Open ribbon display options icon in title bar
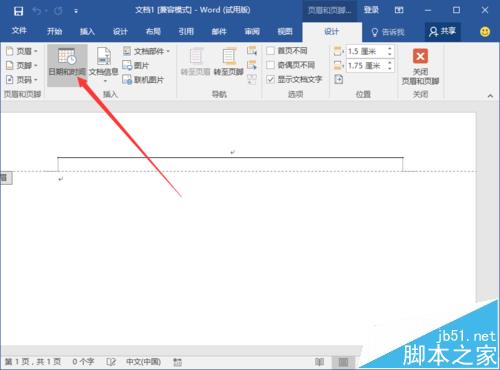 pyautogui.click(x=399, y=10)
